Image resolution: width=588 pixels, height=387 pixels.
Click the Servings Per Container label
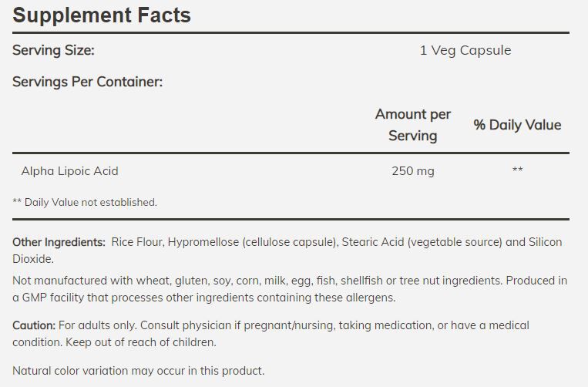click(x=87, y=82)
